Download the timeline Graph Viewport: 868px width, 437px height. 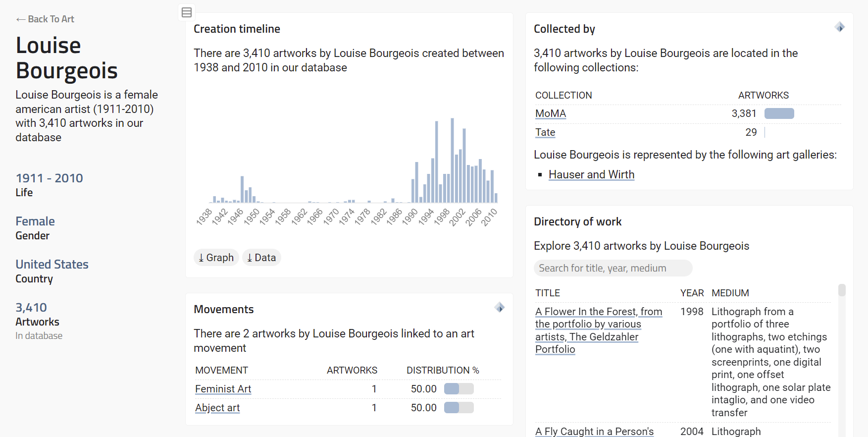click(x=216, y=258)
